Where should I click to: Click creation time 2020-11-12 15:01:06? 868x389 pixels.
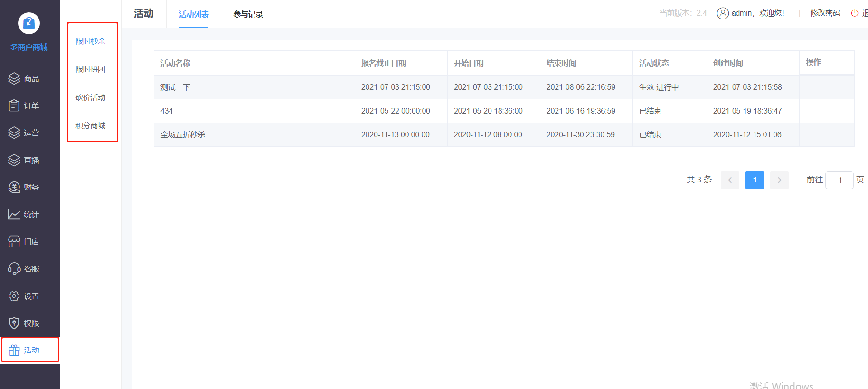click(x=747, y=134)
